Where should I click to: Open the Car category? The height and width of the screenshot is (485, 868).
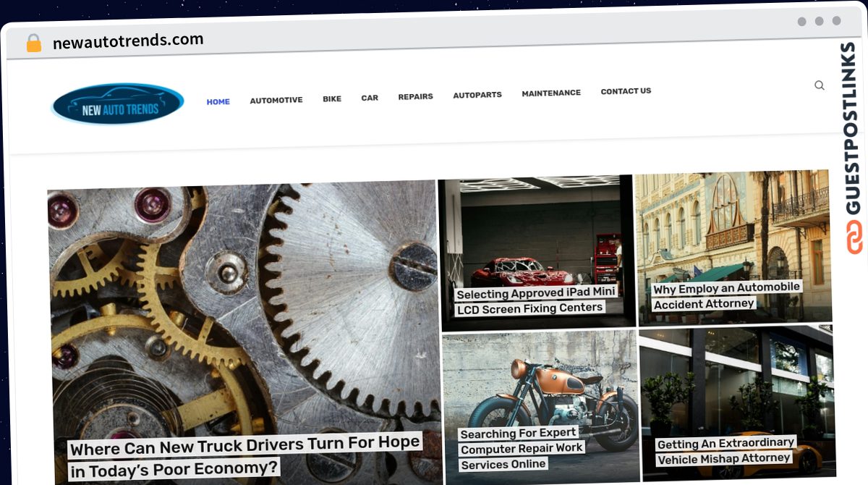tap(370, 98)
